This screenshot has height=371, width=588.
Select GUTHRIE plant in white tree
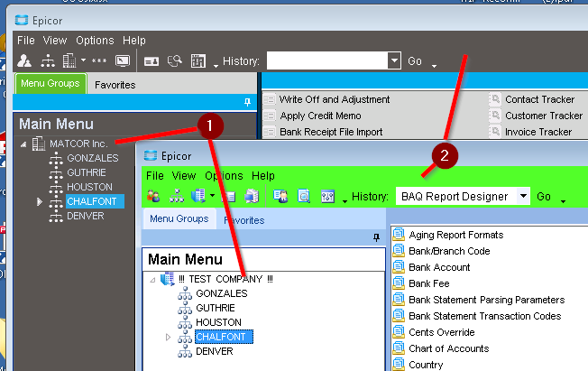(x=216, y=308)
